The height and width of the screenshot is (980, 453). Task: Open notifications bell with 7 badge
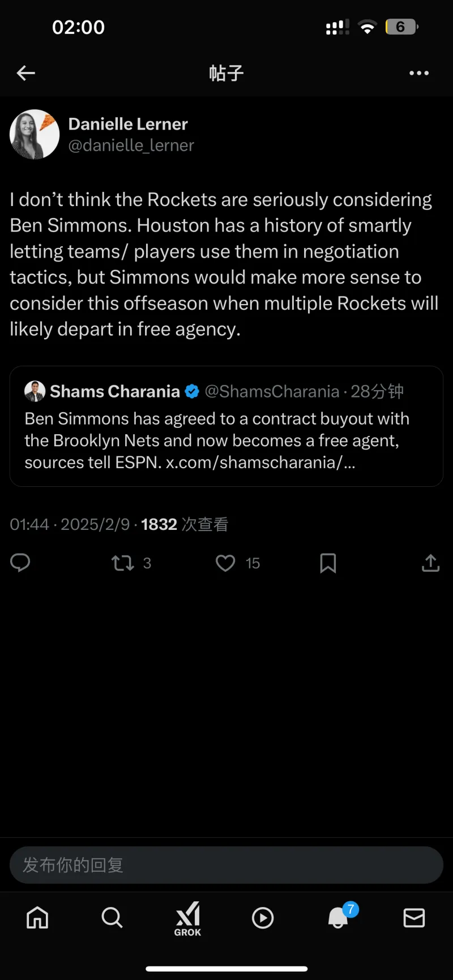point(339,918)
